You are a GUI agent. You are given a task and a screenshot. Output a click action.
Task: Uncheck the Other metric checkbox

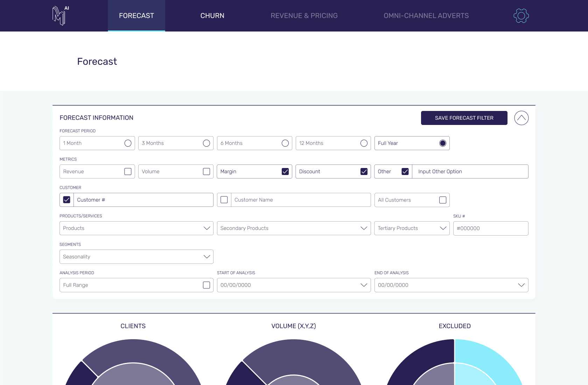point(405,171)
